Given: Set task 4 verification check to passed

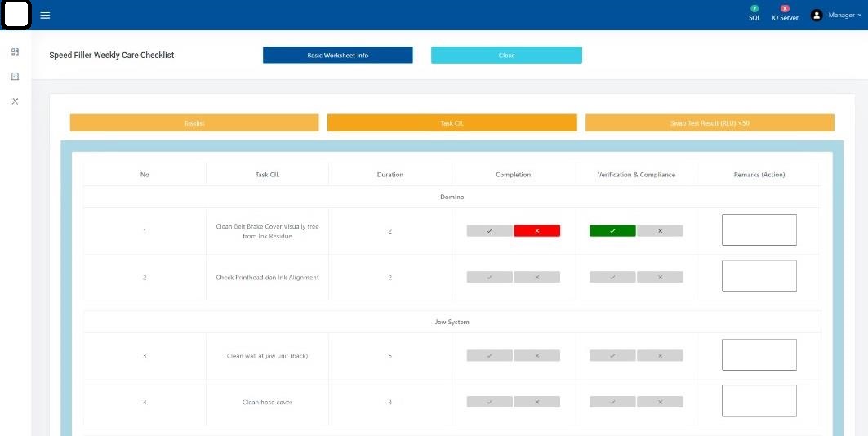Looking at the screenshot, I should point(612,402).
